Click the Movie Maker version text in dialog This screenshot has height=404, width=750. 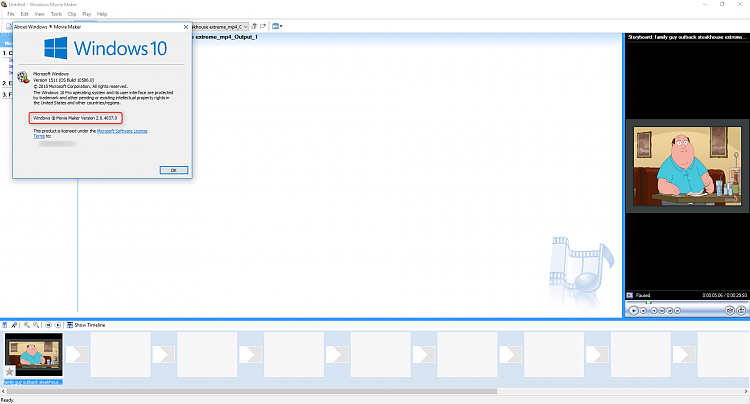click(75, 118)
